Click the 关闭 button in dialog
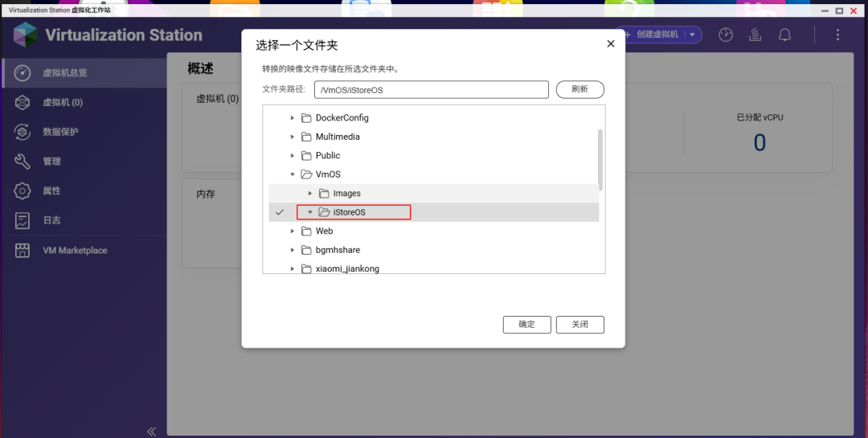868x438 pixels. pyautogui.click(x=579, y=325)
